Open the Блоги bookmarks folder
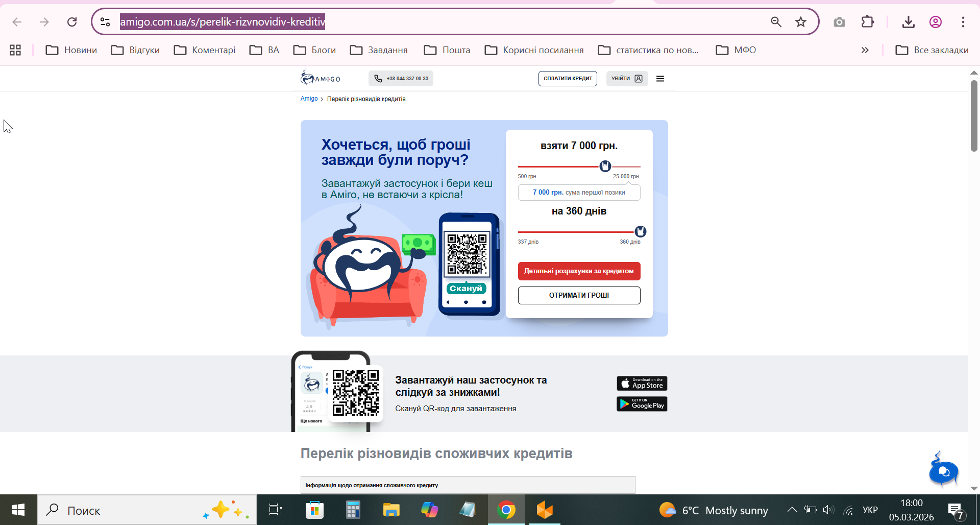980x525 pixels. [x=314, y=50]
